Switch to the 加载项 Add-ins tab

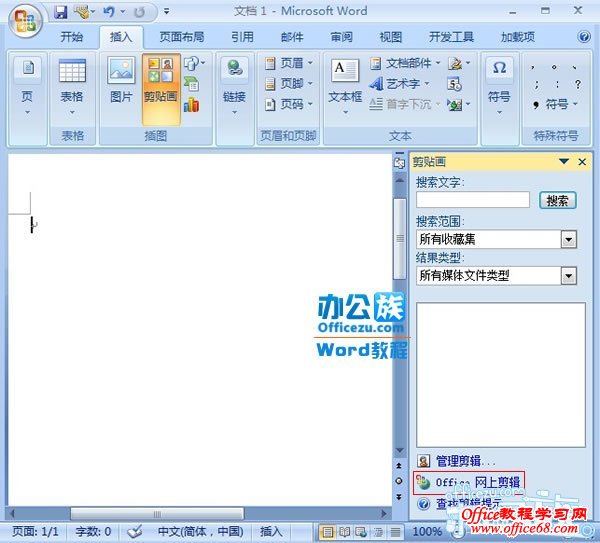(x=518, y=37)
